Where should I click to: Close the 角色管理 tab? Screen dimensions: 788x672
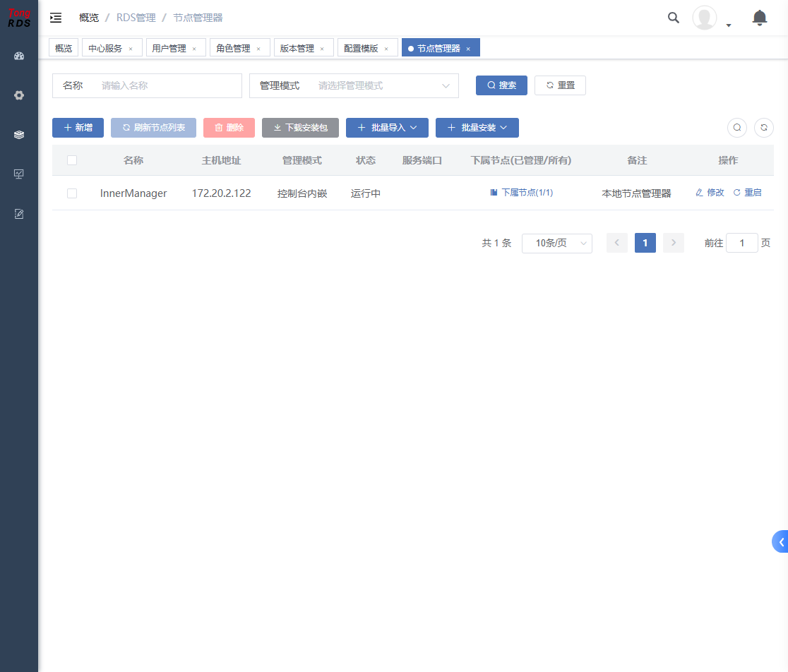coord(258,49)
